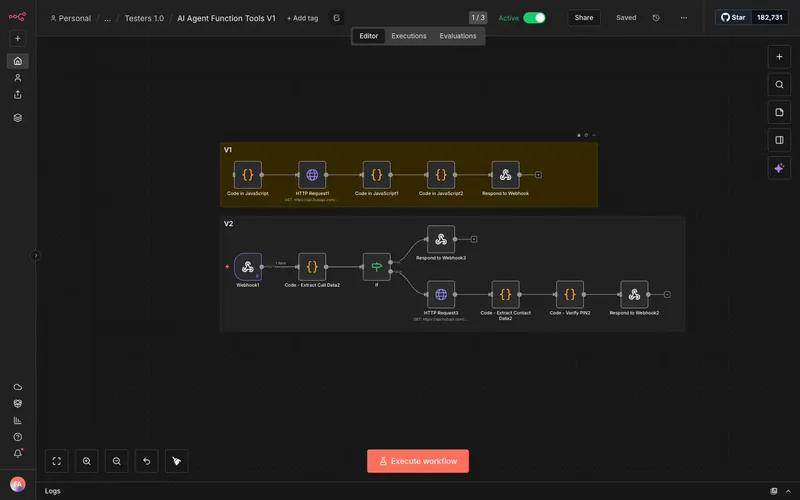Click the icon next to Add tag
The height and width of the screenshot is (500, 800).
[336, 18]
